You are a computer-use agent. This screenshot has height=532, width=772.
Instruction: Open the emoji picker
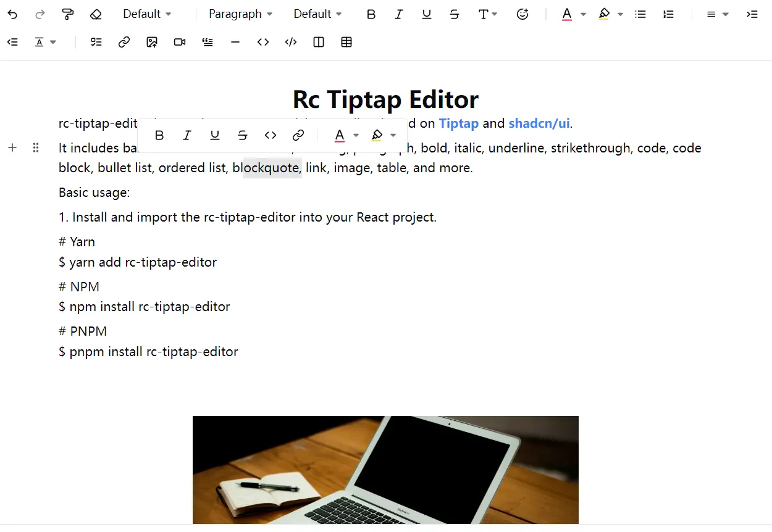(522, 14)
